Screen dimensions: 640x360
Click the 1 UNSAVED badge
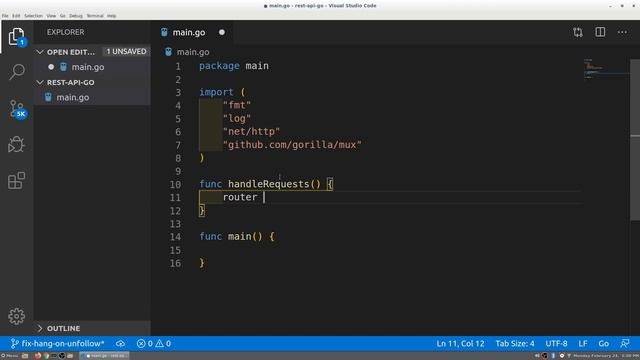click(x=126, y=51)
